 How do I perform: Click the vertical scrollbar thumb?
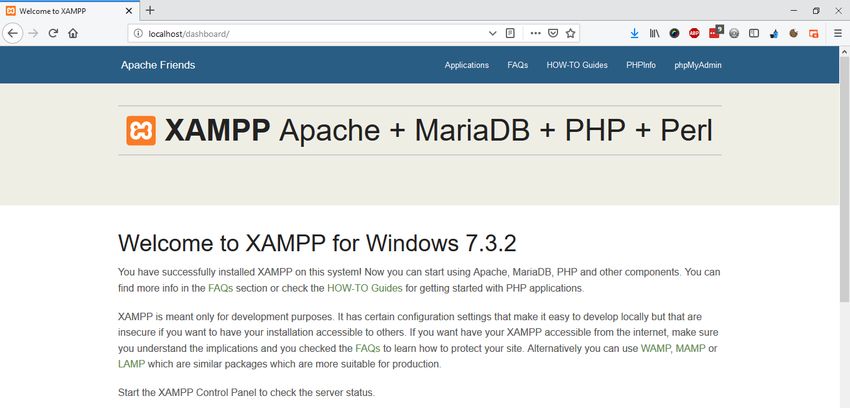tap(845, 179)
